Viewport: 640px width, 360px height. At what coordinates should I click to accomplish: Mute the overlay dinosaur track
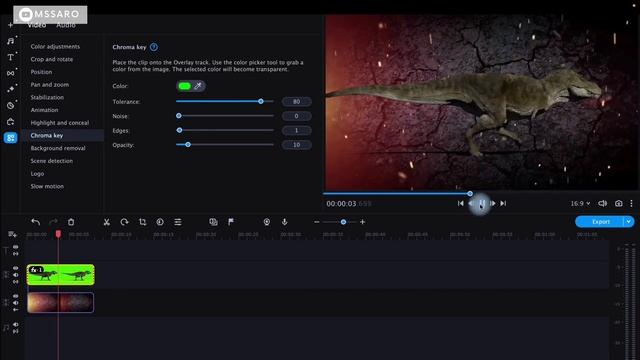[x=16, y=275]
